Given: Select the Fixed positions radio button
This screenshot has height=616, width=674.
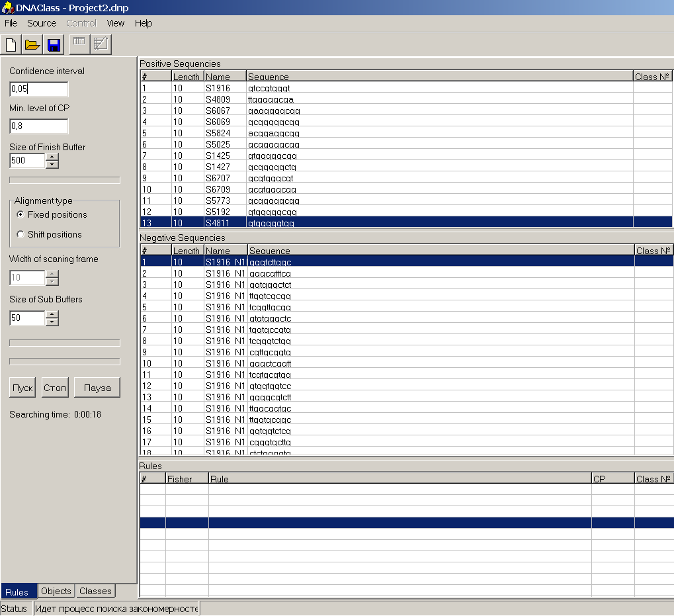Looking at the screenshot, I should 21,215.
